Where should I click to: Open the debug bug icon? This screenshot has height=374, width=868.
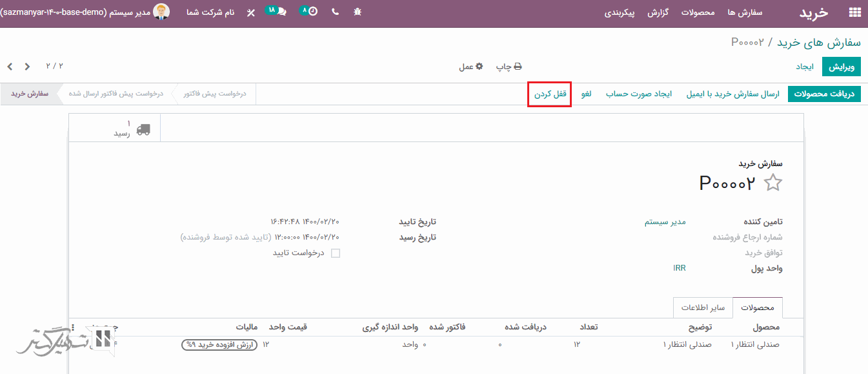(x=358, y=12)
